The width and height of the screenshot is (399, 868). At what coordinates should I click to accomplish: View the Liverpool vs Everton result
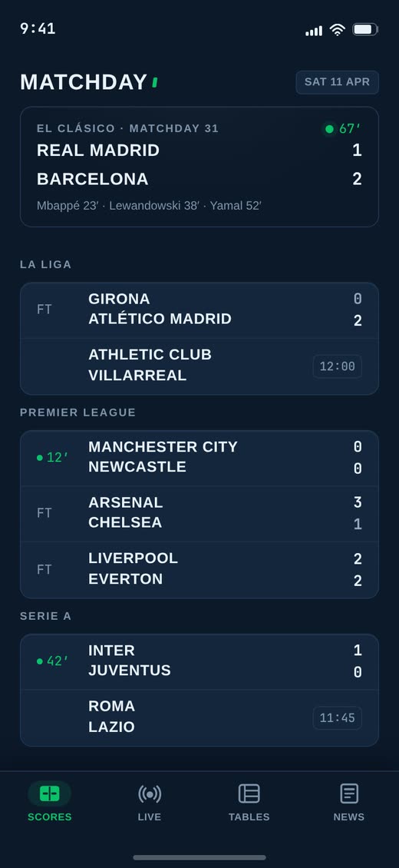(199, 570)
